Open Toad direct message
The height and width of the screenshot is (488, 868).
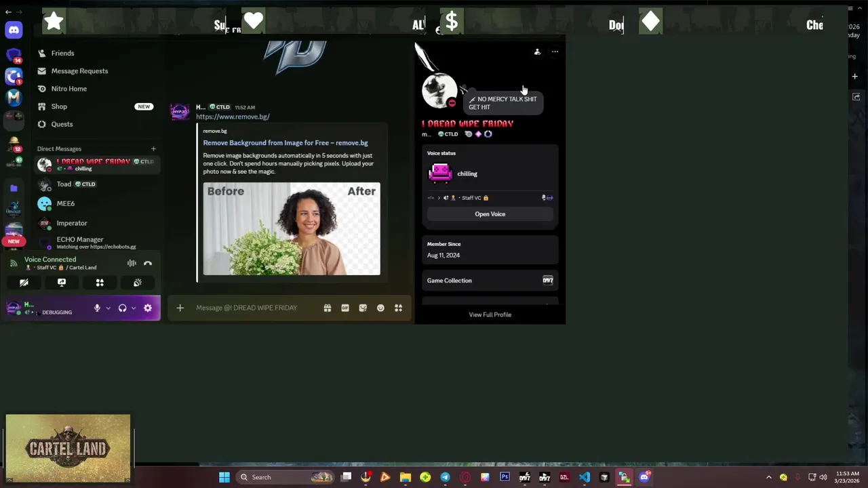coord(97,184)
